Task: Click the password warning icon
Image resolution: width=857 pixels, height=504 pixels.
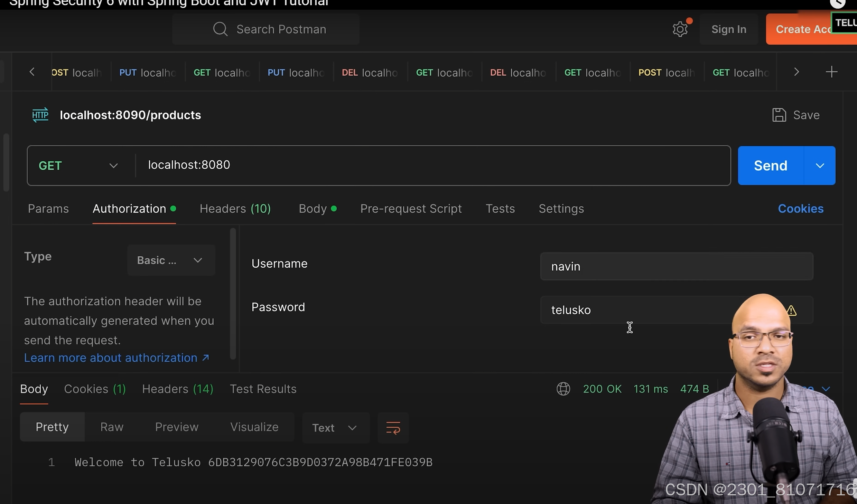Action: (x=791, y=310)
